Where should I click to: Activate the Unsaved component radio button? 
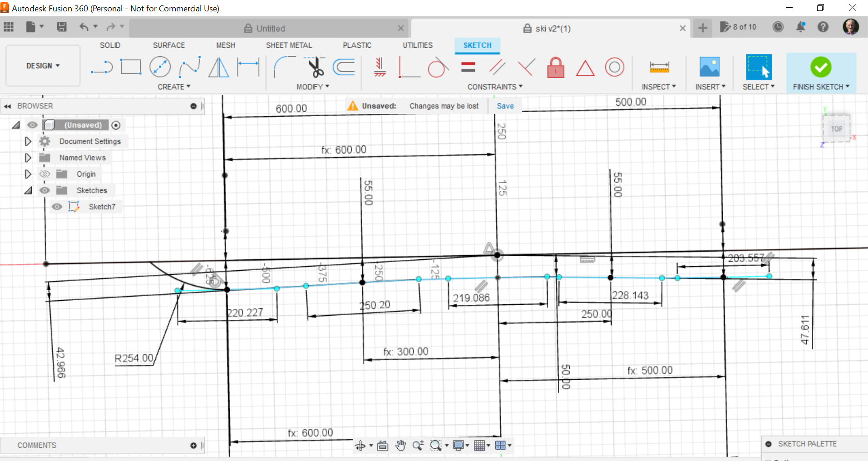pyautogui.click(x=116, y=125)
